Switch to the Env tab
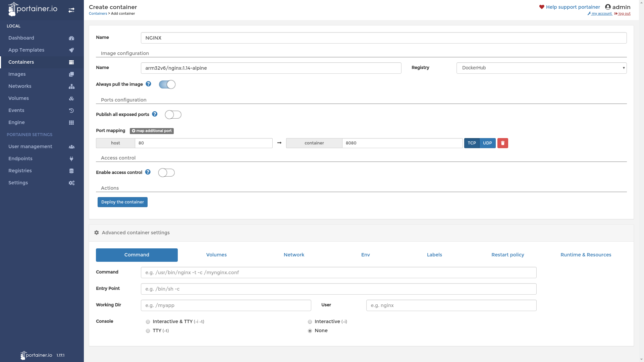This screenshot has height=362, width=644. pyautogui.click(x=366, y=255)
